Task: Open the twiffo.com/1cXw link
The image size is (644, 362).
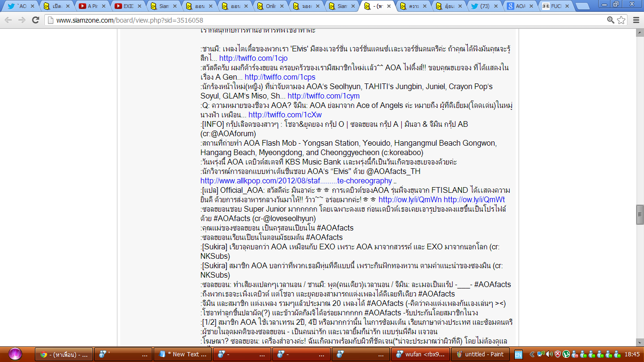Action: click(x=285, y=115)
